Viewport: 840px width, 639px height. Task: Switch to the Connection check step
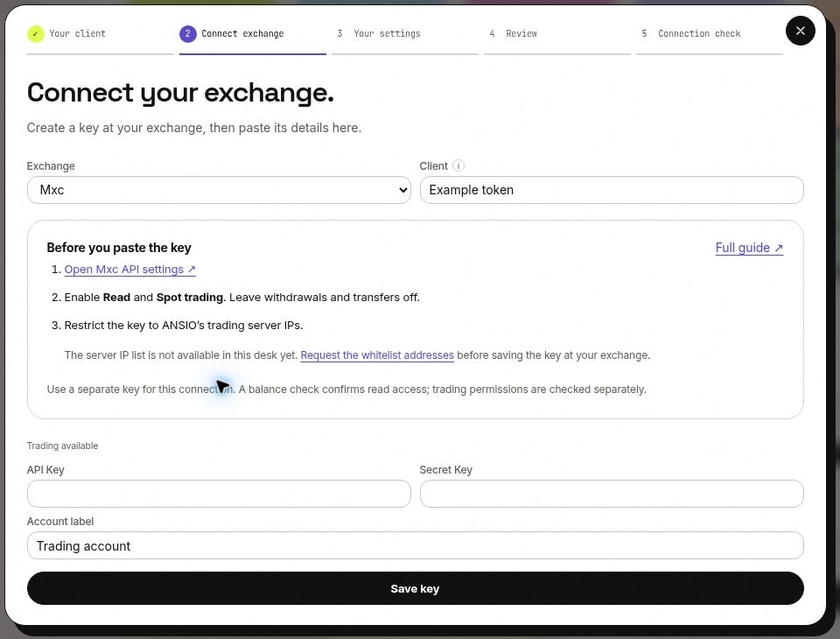tap(710, 38)
